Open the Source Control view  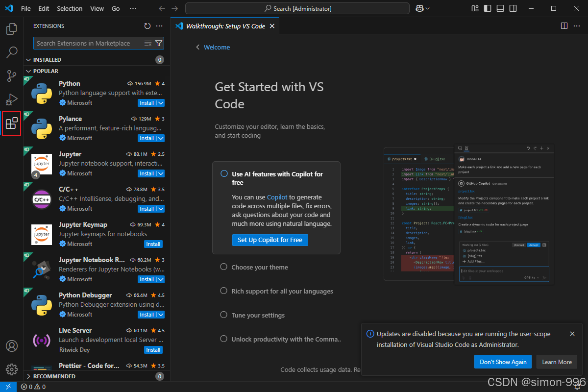pos(11,76)
